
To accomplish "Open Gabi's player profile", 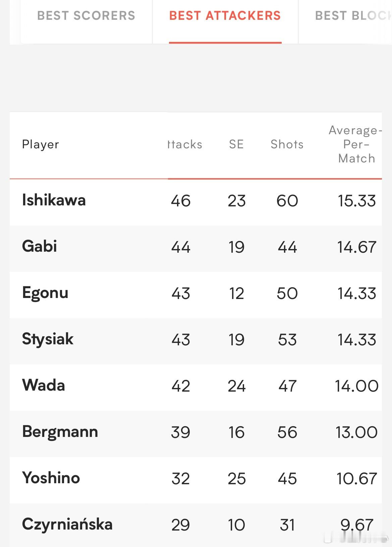I will (x=40, y=246).
